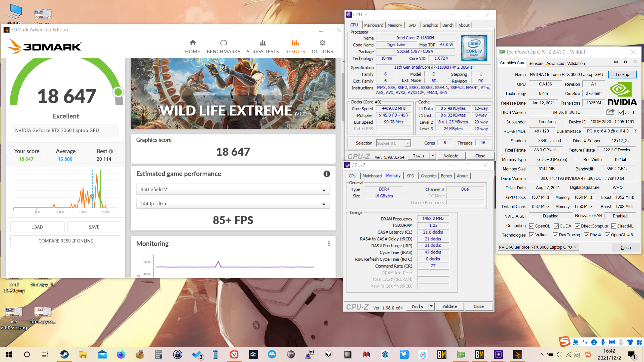The height and width of the screenshot is (362, 644).
Task: Click Lookup button in GPU-Z
Action: [x=622, y=74]
